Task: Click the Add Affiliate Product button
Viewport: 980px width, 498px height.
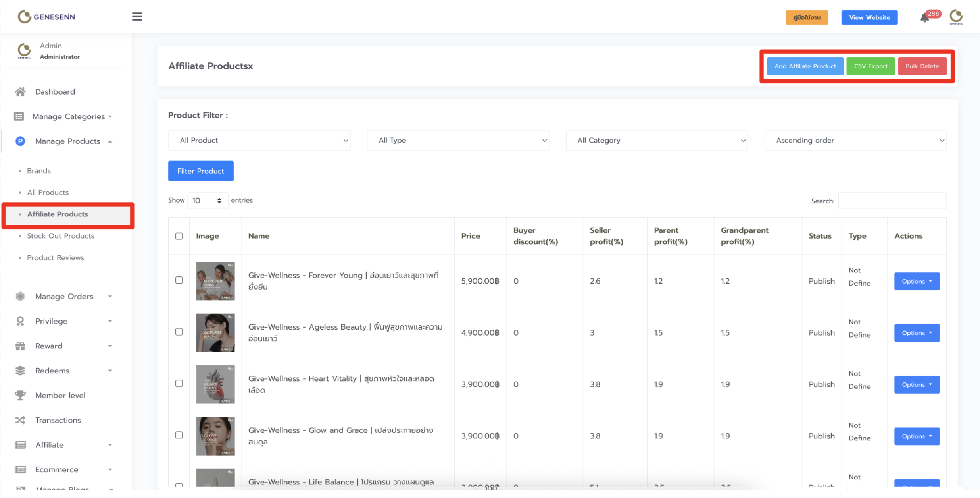Action: pos(805,66)
